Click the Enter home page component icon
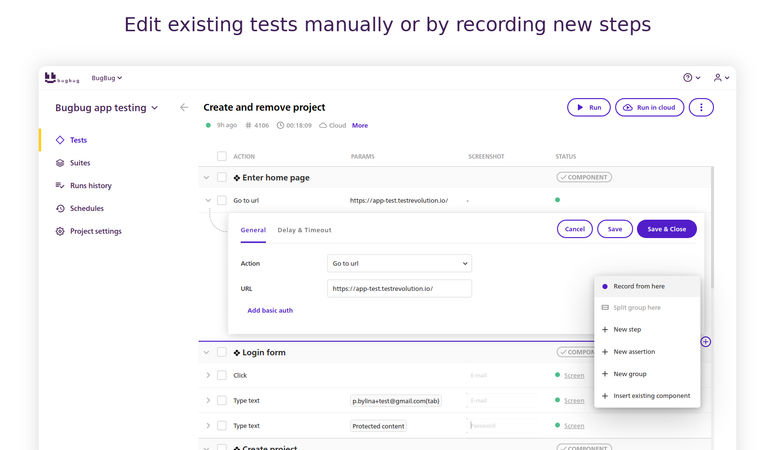Screen dimensions: 775x450 point(237,178)
